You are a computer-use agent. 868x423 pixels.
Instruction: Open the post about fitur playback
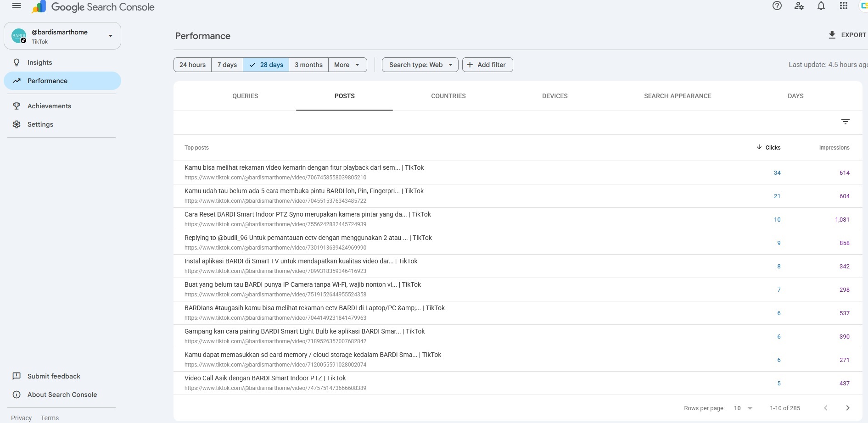coord(518,173)
